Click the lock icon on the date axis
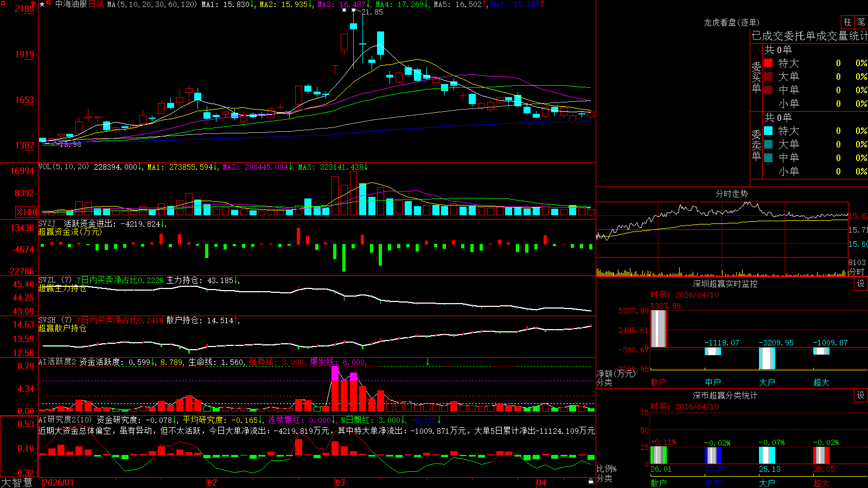 [591, 481]
